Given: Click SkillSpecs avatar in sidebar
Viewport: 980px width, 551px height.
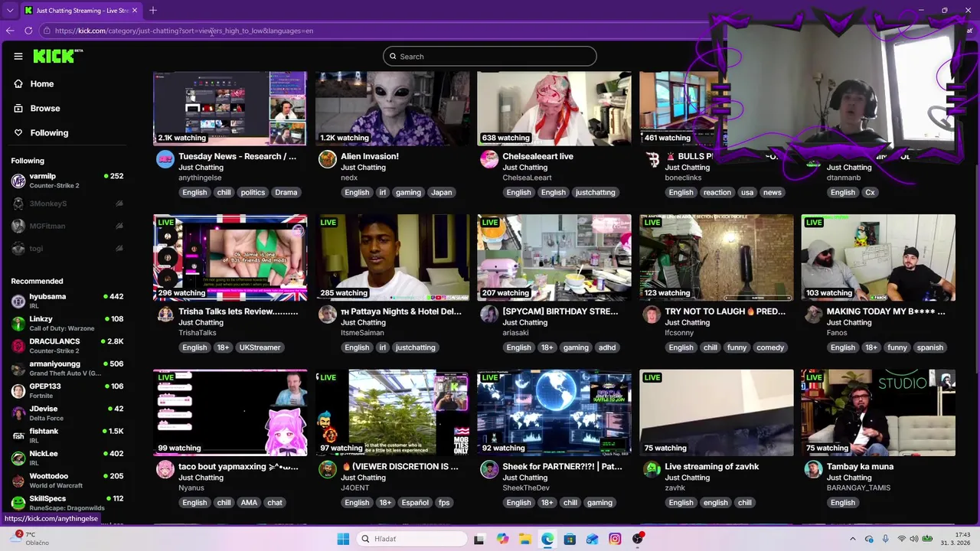Looking at the screenshot, I should pyautogui.click(x=18, y=503).
